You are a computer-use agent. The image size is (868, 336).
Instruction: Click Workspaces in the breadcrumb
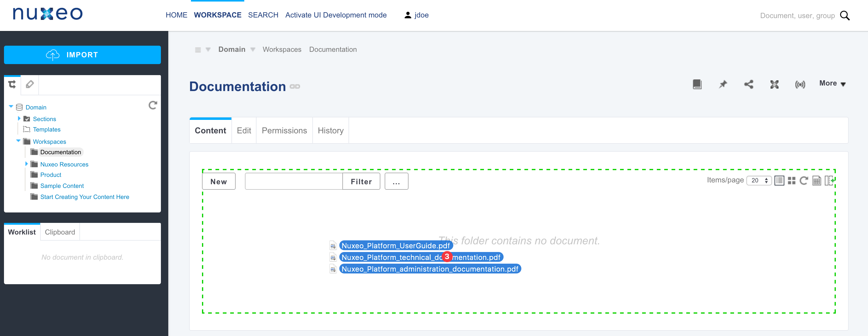[x=282, y=49]
